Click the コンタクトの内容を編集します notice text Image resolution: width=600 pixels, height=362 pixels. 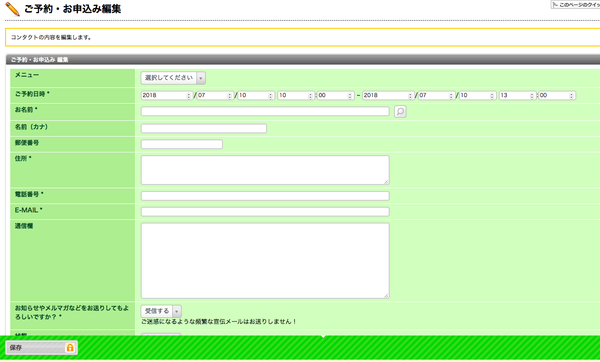(51, 38)
